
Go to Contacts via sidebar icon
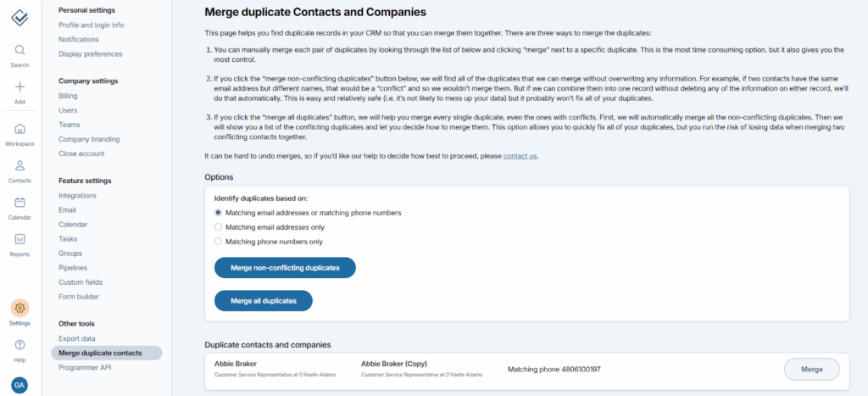coord(19,166)
